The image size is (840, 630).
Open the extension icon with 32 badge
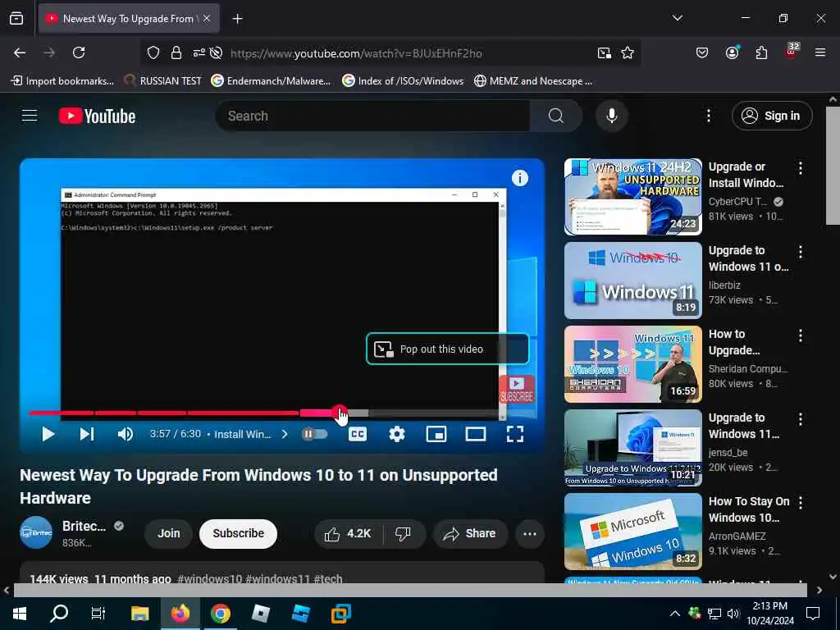pyautogui.click(x=792, y=52)
